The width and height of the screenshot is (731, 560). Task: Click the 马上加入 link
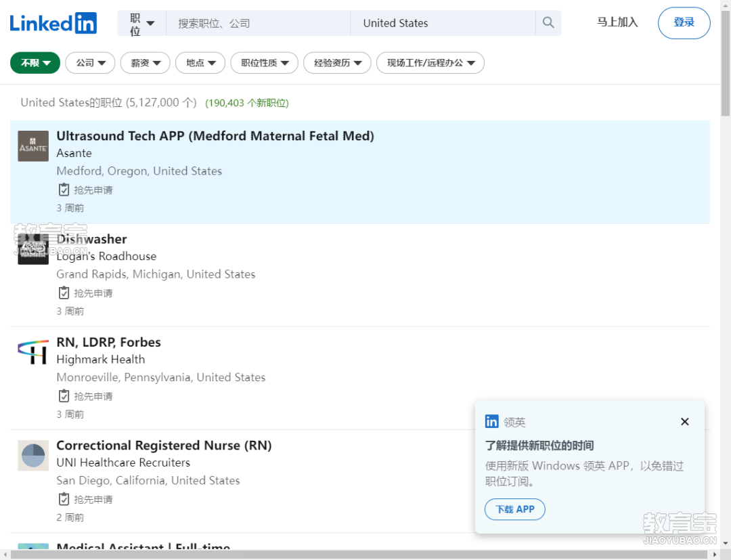(x=617, y=22)
